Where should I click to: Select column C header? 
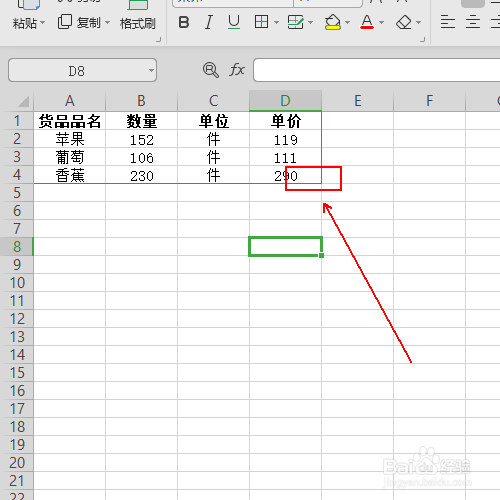tap(213, 101)
